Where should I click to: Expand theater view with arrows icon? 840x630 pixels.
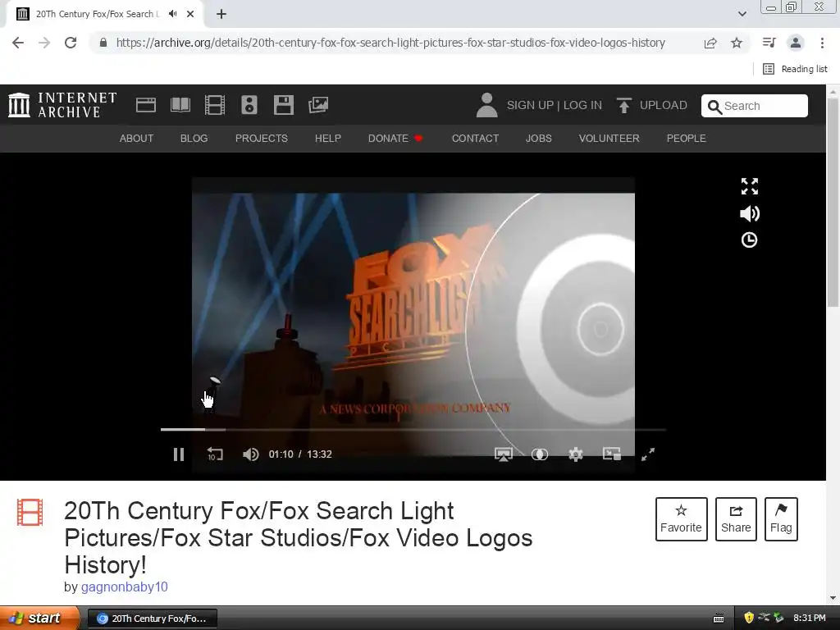click(x=750, y=186)
